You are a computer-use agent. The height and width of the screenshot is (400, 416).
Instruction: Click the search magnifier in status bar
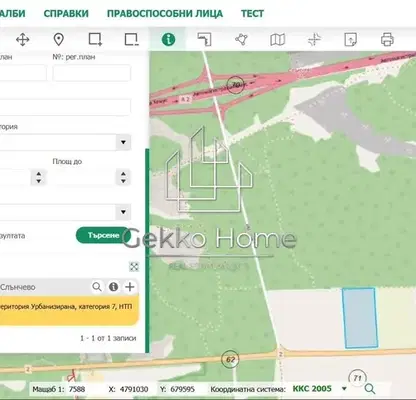(x=370, y=389)
